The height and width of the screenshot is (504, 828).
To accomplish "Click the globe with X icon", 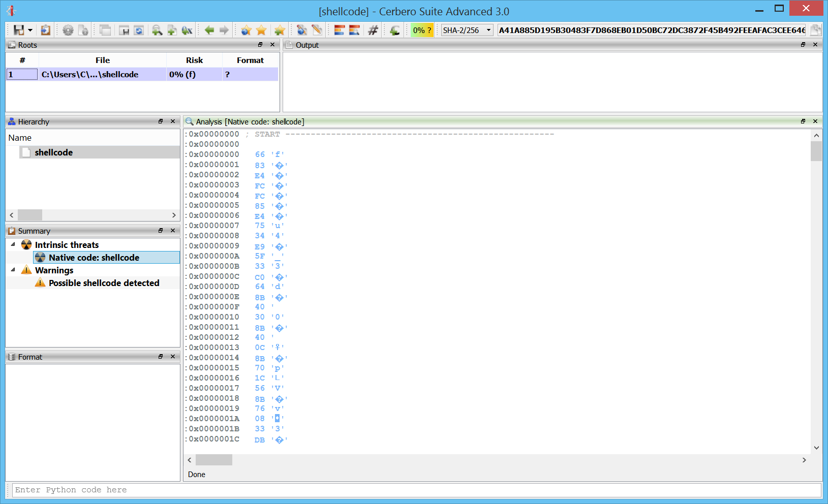I will pos(187,30).
